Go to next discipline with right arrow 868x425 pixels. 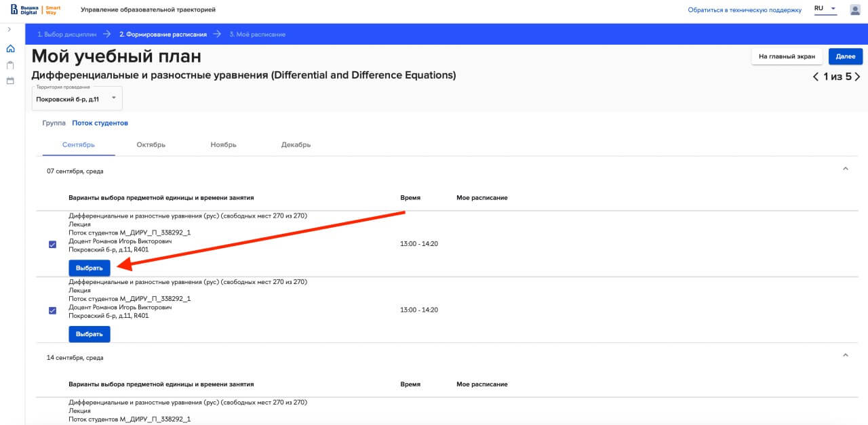(858, 77)
